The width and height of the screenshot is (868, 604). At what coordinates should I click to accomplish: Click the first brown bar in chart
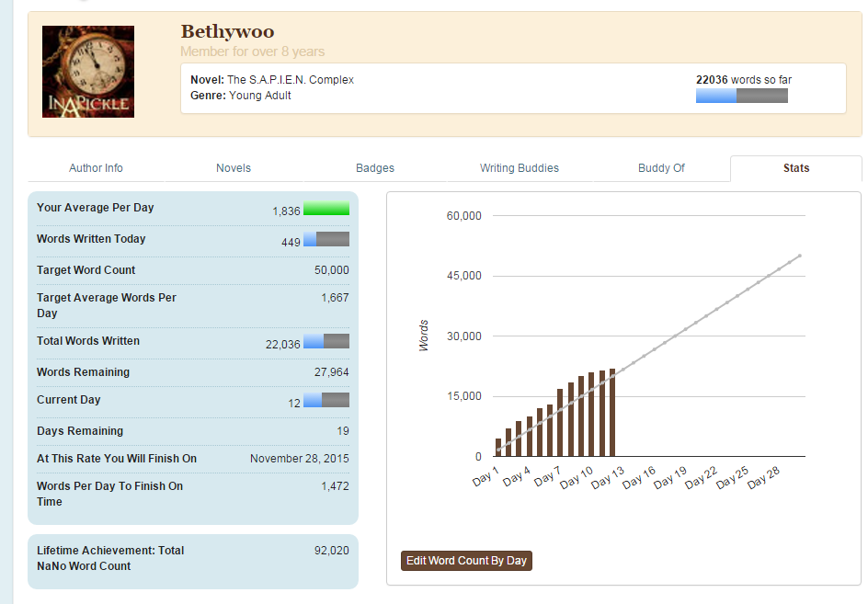(x=498, y=448)
